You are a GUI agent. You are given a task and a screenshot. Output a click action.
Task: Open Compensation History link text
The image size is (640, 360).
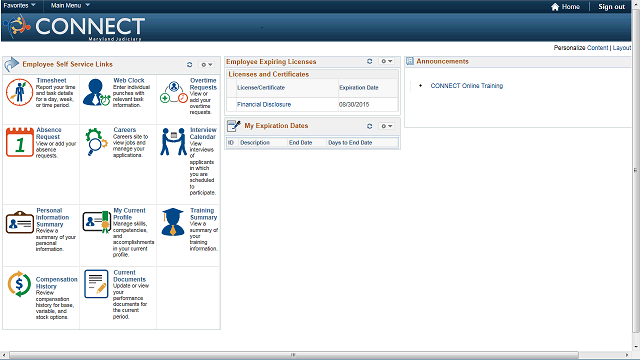tap(56, 283)
